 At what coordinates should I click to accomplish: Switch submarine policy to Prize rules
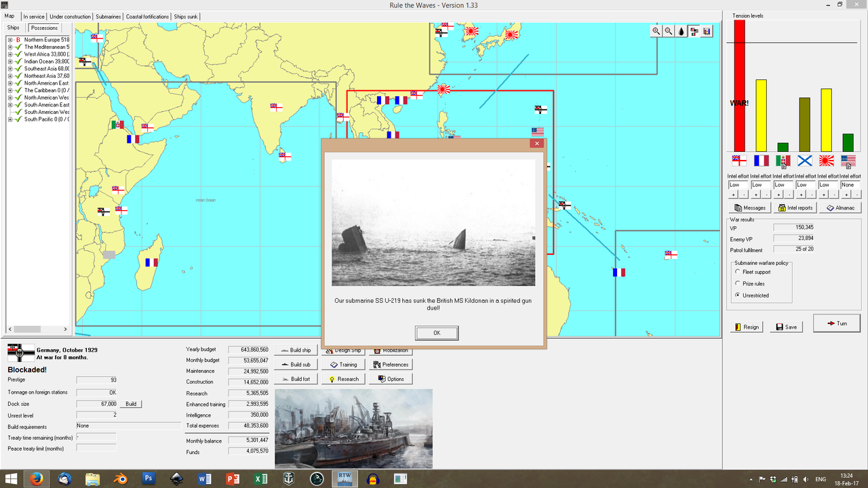pyautogui.click(x=738, y=283)
